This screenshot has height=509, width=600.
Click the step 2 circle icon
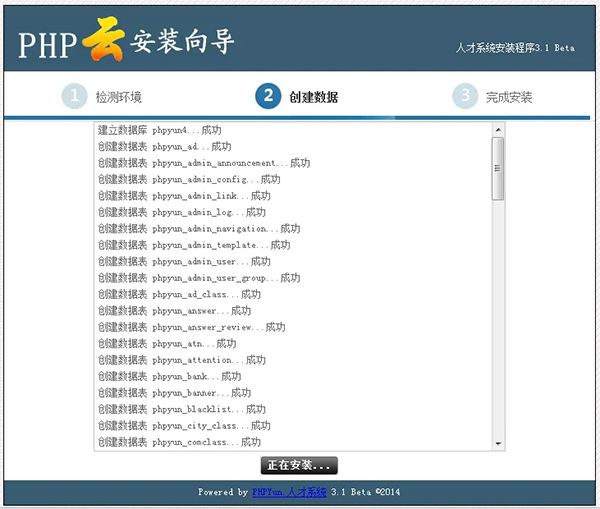[268, 96]
